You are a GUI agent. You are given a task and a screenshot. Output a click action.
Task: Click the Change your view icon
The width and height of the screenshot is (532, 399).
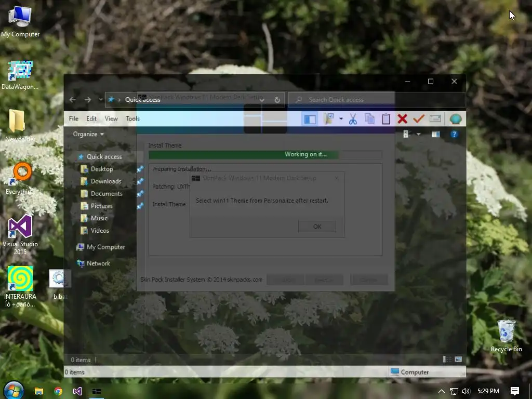(406, 134)
